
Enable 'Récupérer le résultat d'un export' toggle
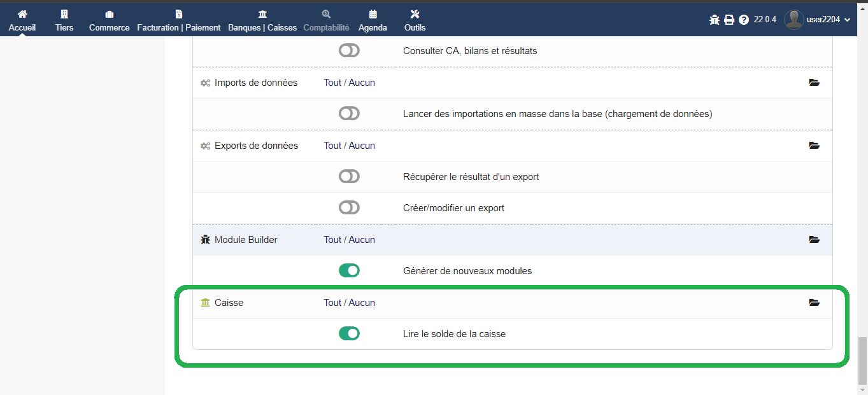(349, 177)
